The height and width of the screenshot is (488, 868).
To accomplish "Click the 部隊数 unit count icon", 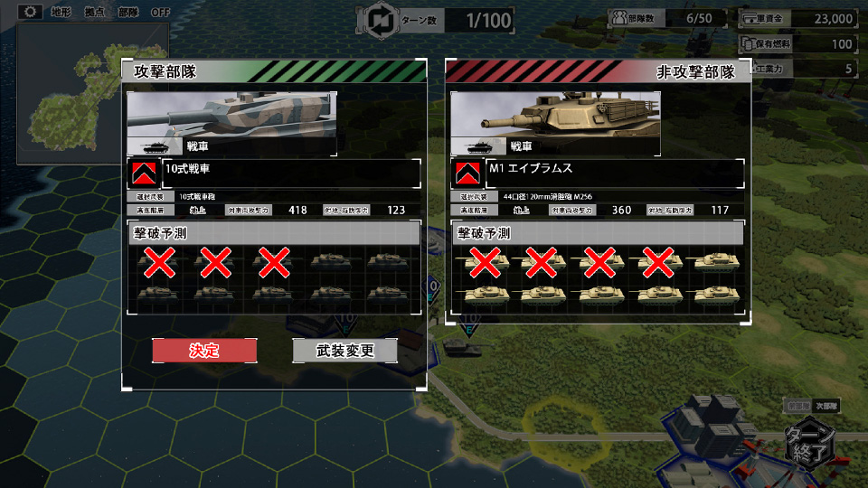I will (618, 18).
